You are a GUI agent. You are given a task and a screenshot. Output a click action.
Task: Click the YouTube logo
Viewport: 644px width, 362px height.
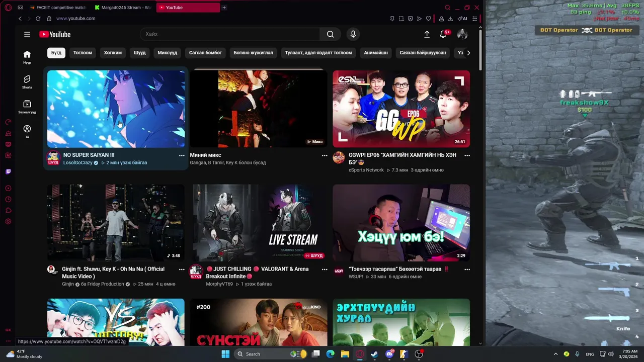coord(55,34)
